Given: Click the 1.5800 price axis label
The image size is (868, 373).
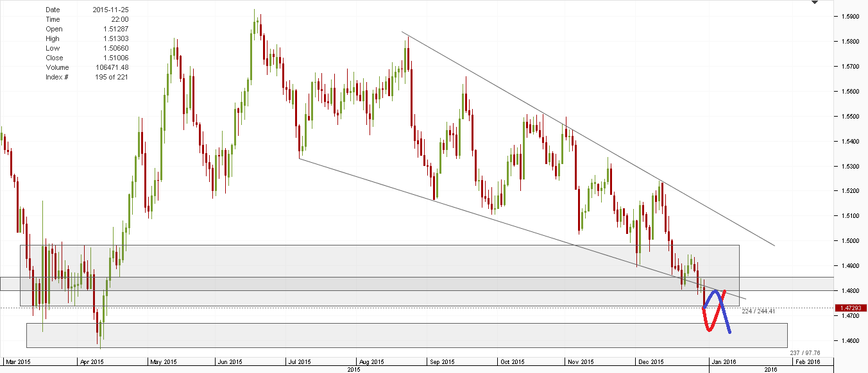Looking at the screenshot, I should 849,42.
